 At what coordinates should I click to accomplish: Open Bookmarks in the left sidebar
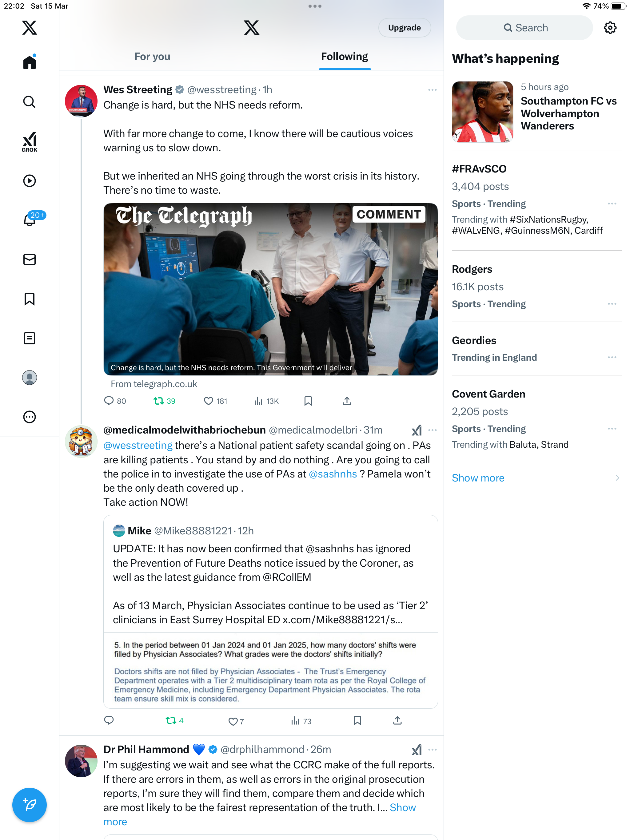(29, 299)
